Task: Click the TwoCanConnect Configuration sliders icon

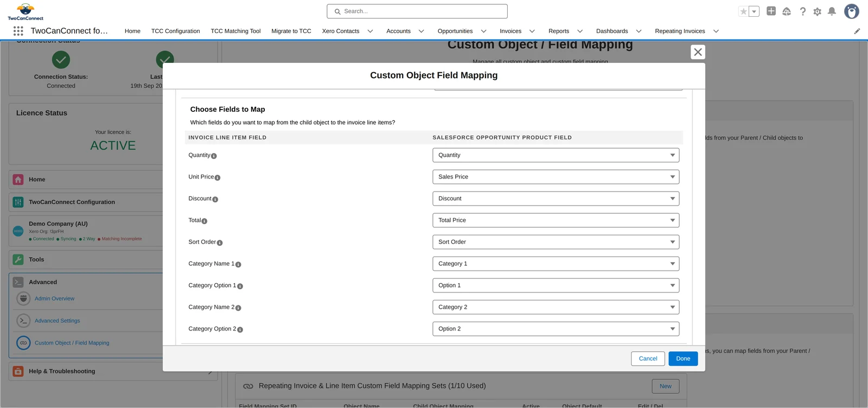Action: 18,202
